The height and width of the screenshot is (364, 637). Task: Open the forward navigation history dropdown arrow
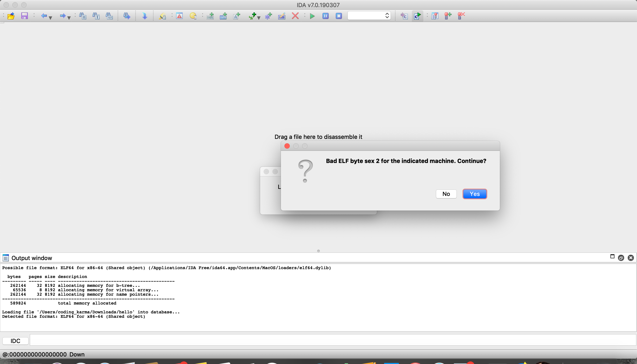(69, 18)
